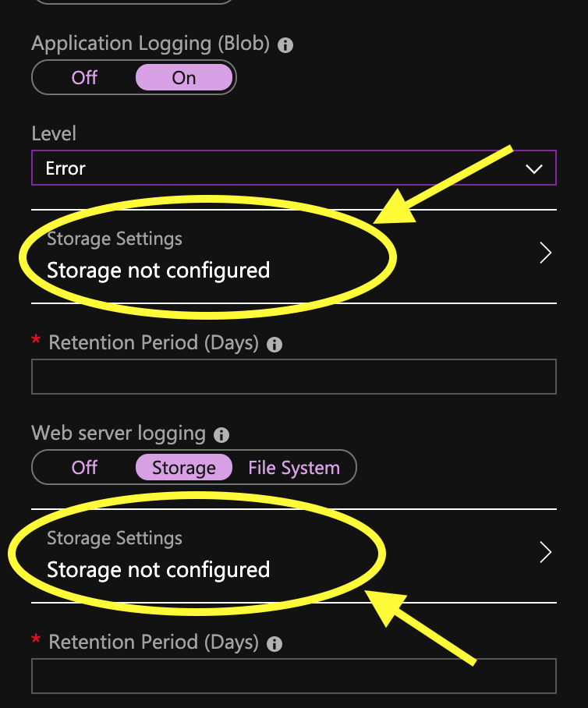Expand lower Storage Settings section
The width and height of the screenshot is (588, 708).
[294, 552]
